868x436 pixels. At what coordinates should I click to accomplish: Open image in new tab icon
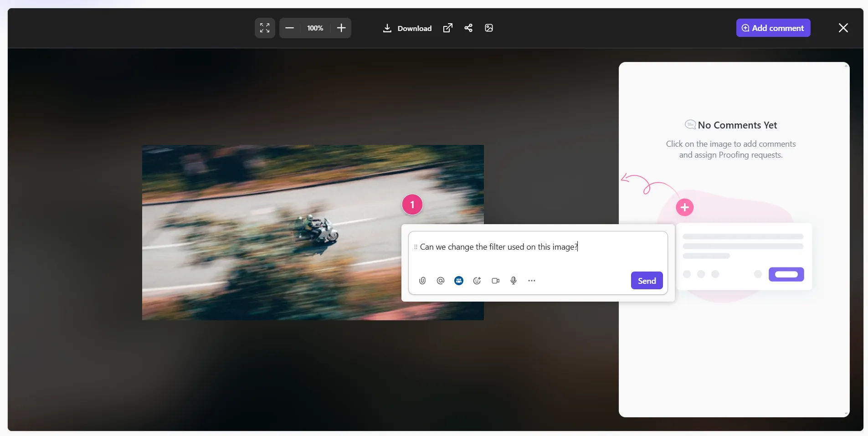tap(448, 28)
